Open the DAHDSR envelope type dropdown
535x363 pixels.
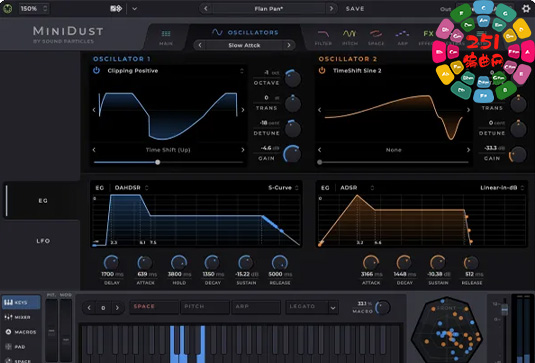(x=131, y=188)
